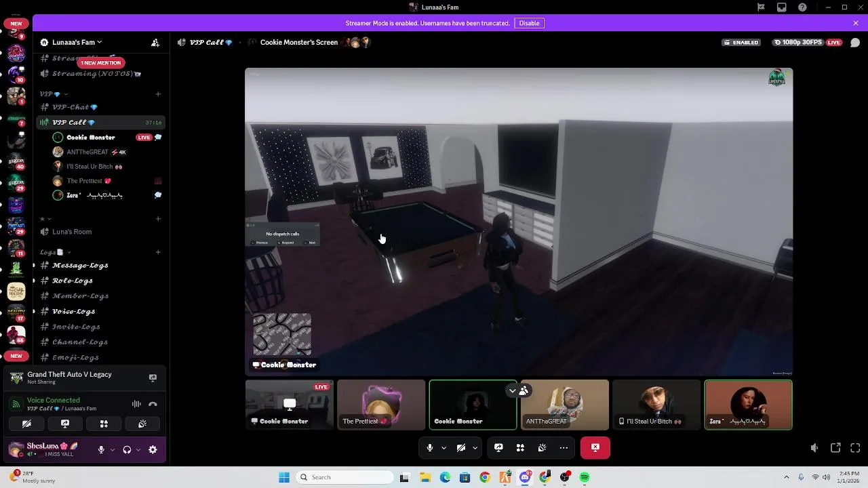Viewport: 868px width, 488px height.
Task: Expand camera options in the call bar
Action: tap(475, 447)
